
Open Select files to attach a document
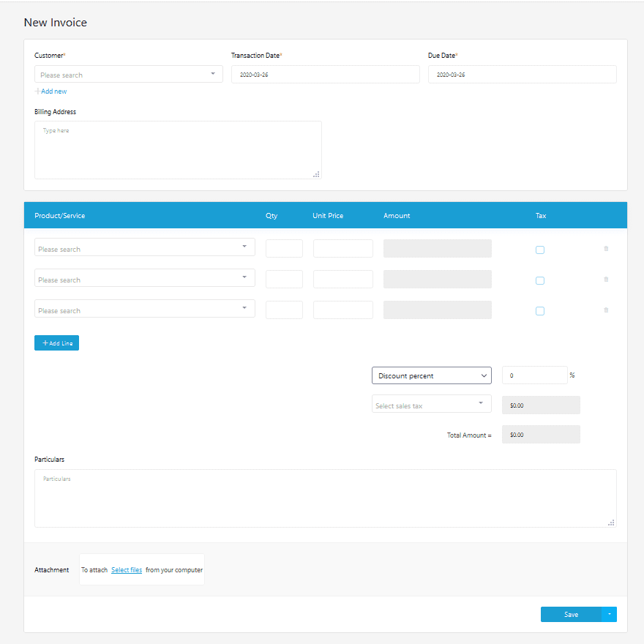(126, 569)
